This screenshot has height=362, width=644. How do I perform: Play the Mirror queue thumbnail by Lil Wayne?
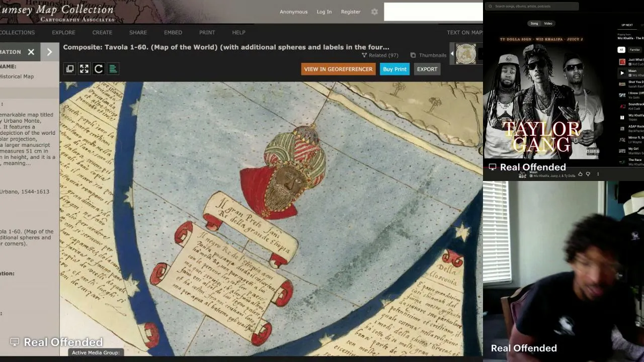click(622, 139)
